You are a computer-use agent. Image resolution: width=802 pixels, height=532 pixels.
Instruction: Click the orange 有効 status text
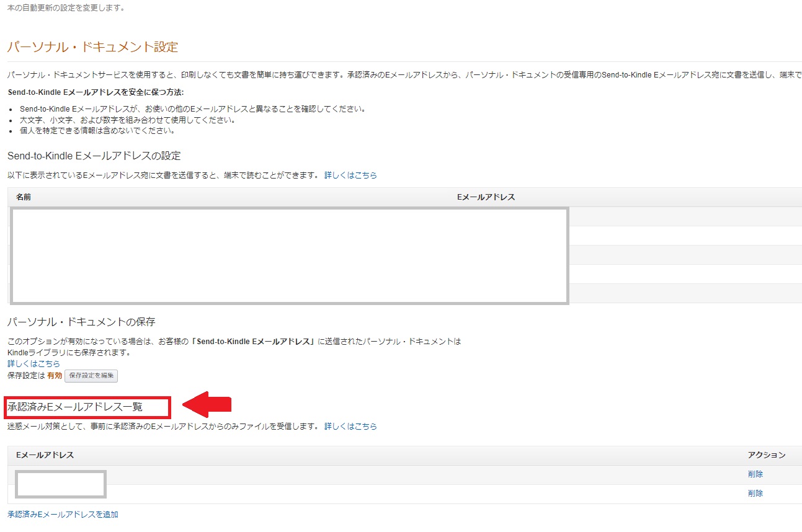pos(55,376)
